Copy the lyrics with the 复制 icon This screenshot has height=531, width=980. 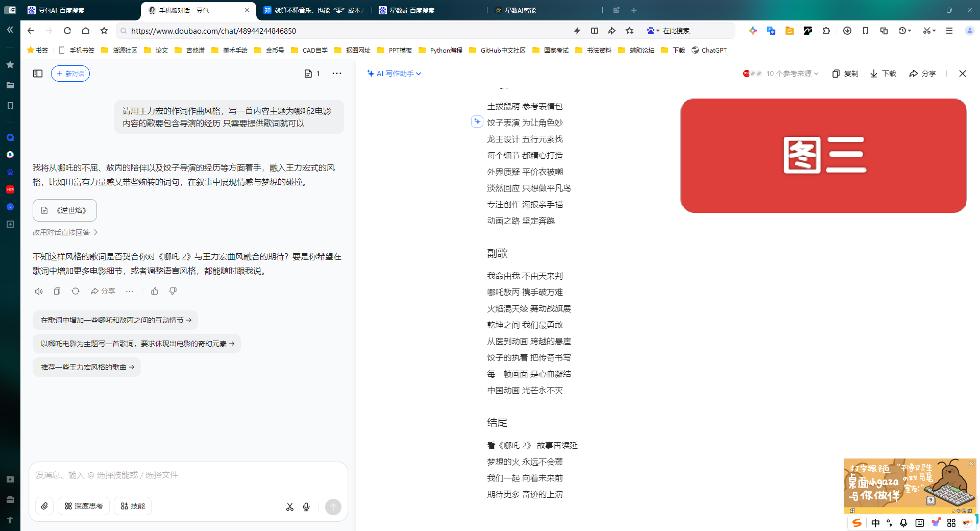[x=844, y=74]
